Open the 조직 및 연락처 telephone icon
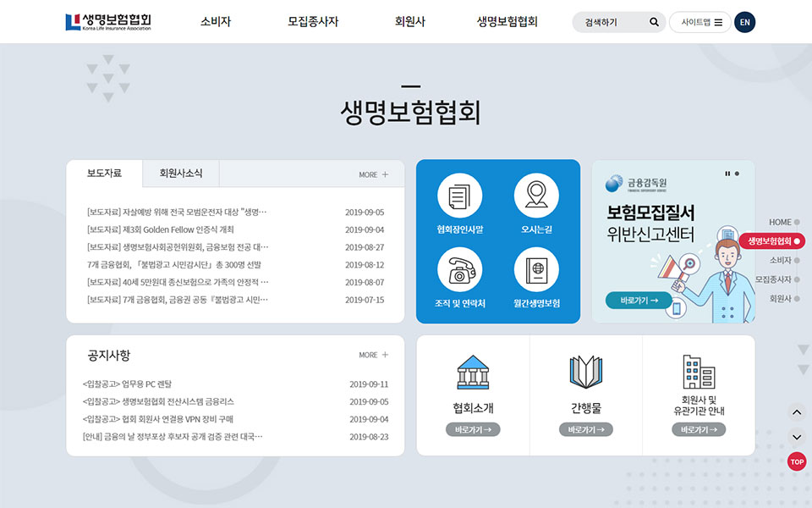The width and height of the screenshot is (812, 508). click(459, 270)
